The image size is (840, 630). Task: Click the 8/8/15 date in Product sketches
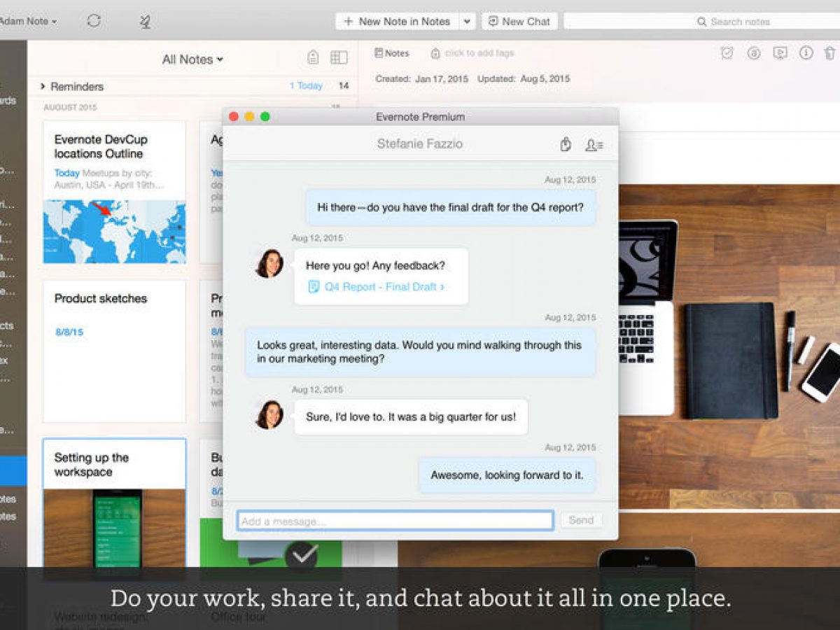click(x=69, y=332)
